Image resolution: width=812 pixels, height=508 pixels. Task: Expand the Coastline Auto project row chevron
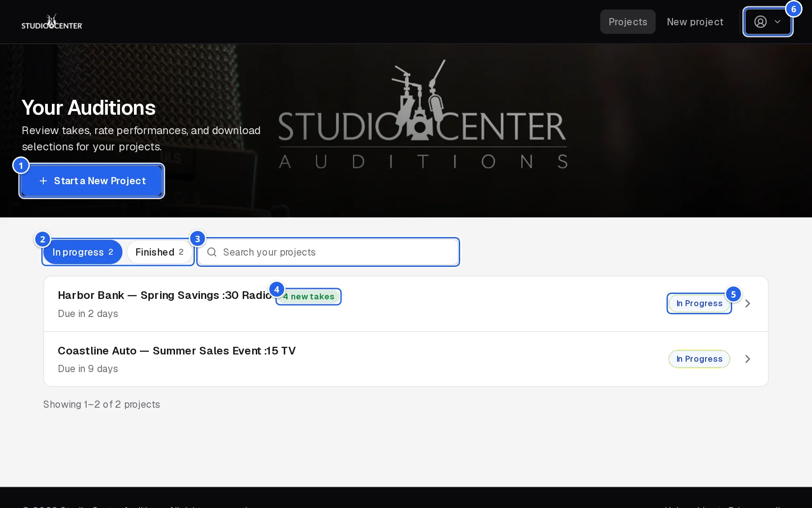tap(747, 359)
